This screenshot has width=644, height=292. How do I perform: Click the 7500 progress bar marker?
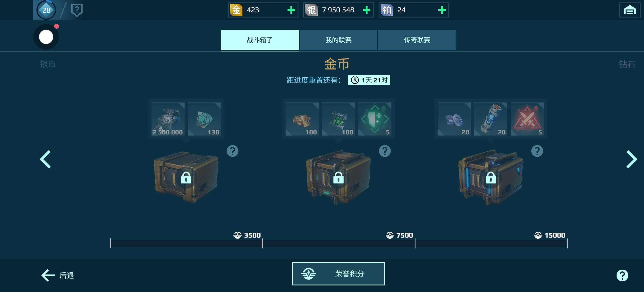(x=399, y=235)
